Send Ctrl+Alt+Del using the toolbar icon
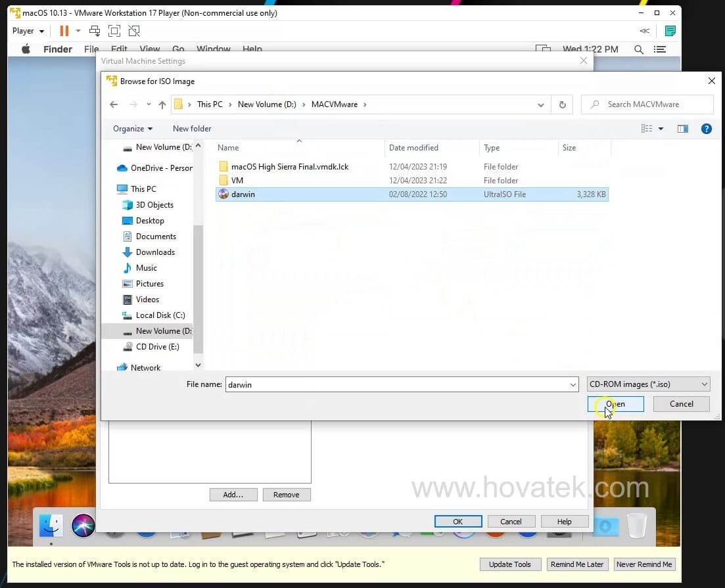725x588 pixels. click(x=94, y=31)
